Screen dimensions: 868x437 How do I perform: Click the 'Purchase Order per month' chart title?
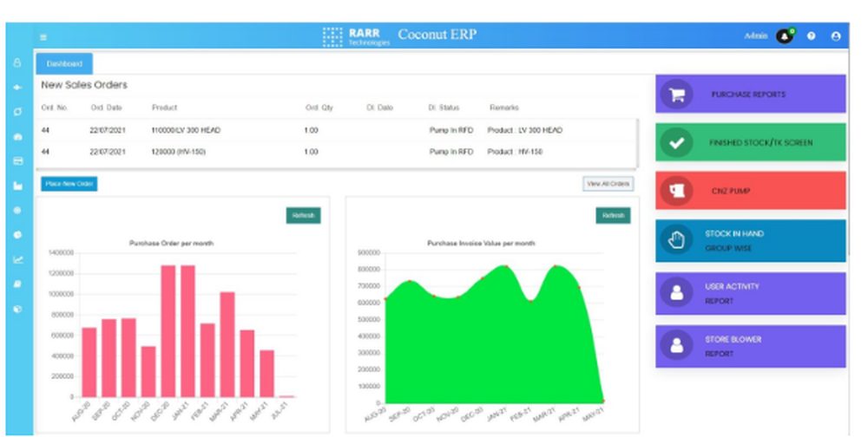point(171,243)
